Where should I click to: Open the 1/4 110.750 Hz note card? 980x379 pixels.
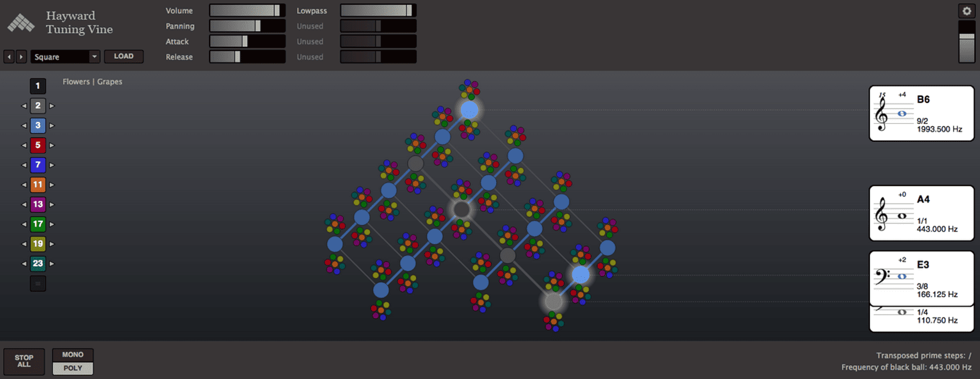point(921,318)
